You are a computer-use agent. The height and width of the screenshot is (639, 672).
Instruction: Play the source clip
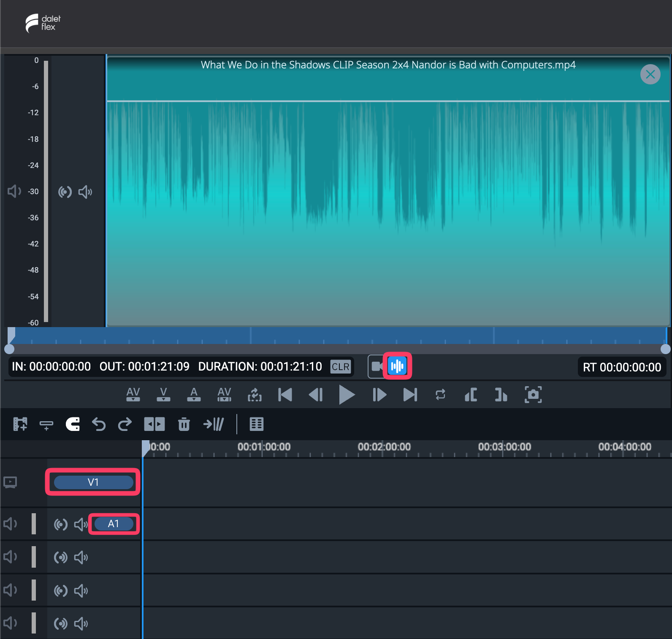pyautogui.click(x=347, y=395)
